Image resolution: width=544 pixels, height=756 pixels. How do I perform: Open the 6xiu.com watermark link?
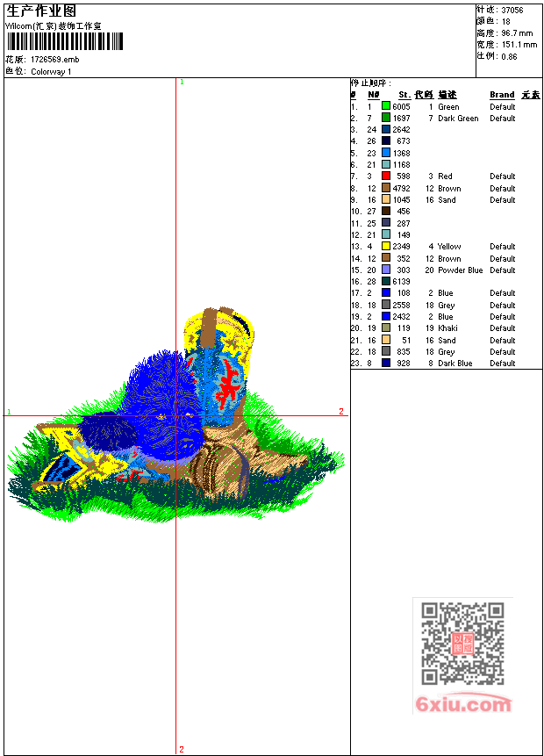click(x=463, y=704)
